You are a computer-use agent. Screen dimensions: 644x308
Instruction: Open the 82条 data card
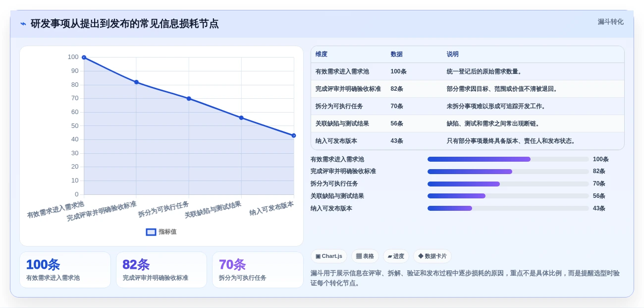point(161,270)
